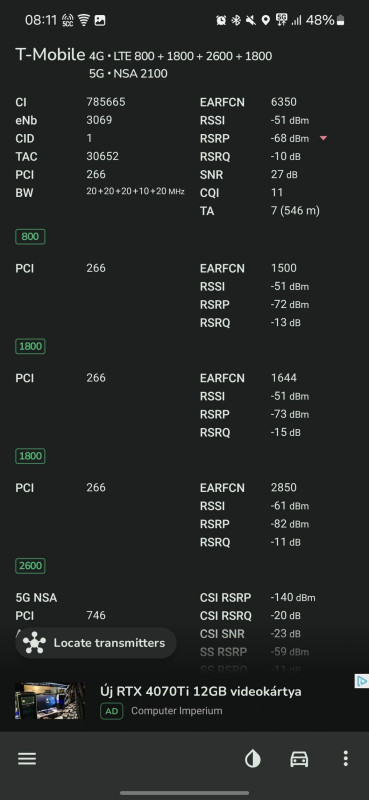Tap the T-Mobile operator header

[50, 55]
